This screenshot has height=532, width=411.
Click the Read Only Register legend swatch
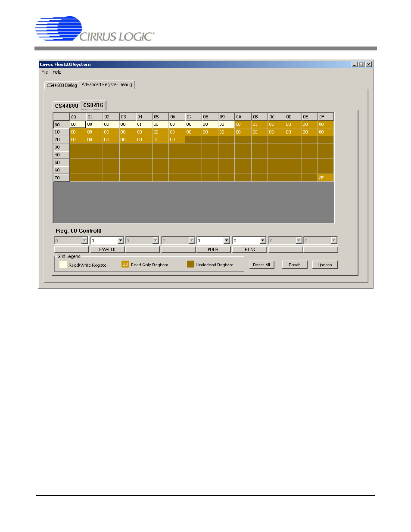(125, 264)
